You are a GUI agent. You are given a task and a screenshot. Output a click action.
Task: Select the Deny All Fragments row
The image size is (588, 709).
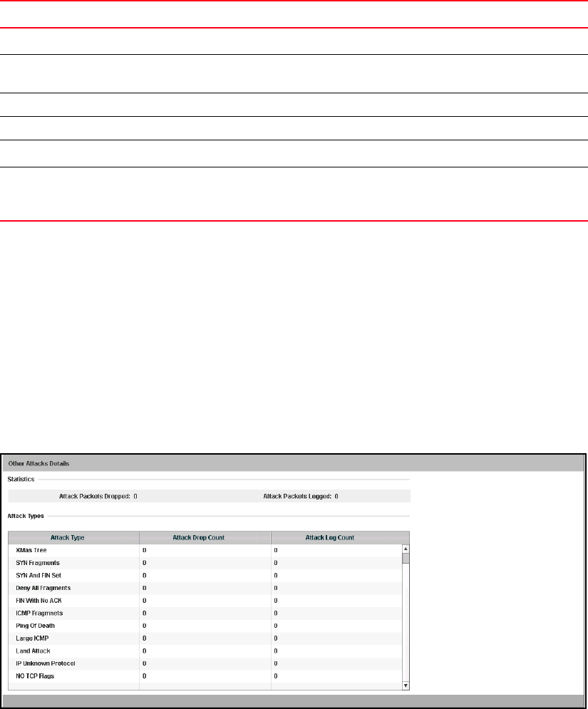[x=205, y=589]
